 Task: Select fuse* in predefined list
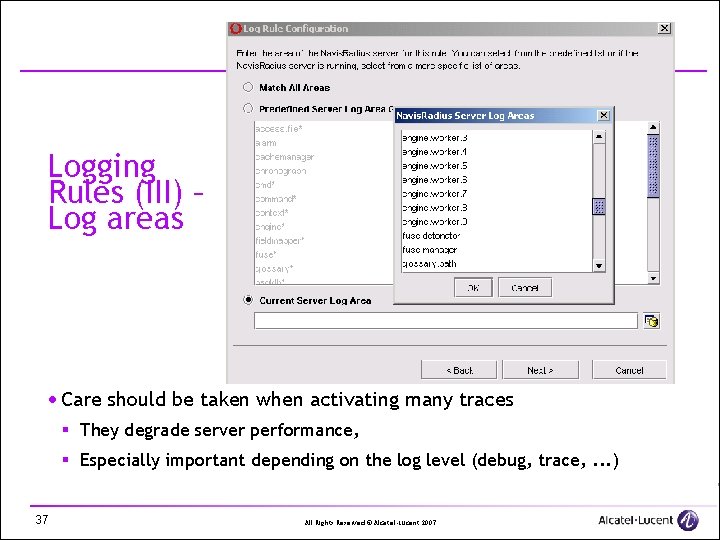266,254
